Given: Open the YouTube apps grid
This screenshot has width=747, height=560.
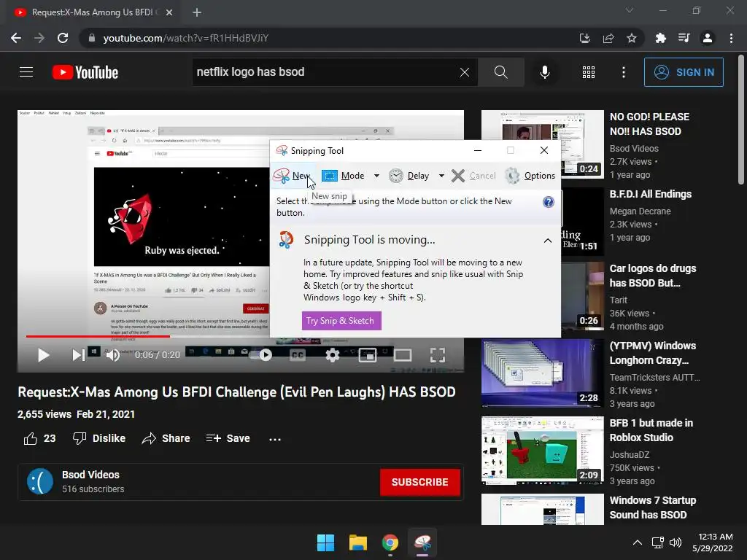Looking at the screenshot, I should (589, 72).
